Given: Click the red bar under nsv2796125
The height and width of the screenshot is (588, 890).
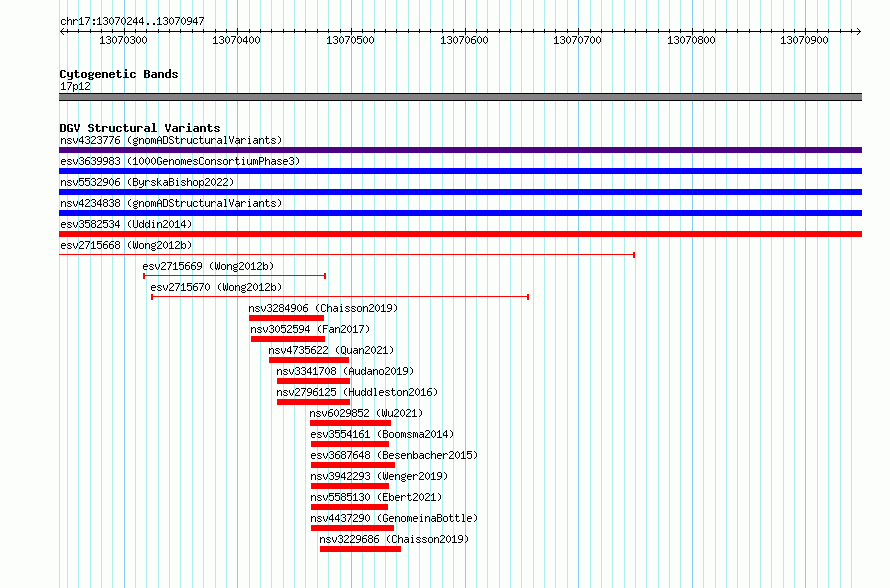Looking at the screenshot, I should point(313,402).
